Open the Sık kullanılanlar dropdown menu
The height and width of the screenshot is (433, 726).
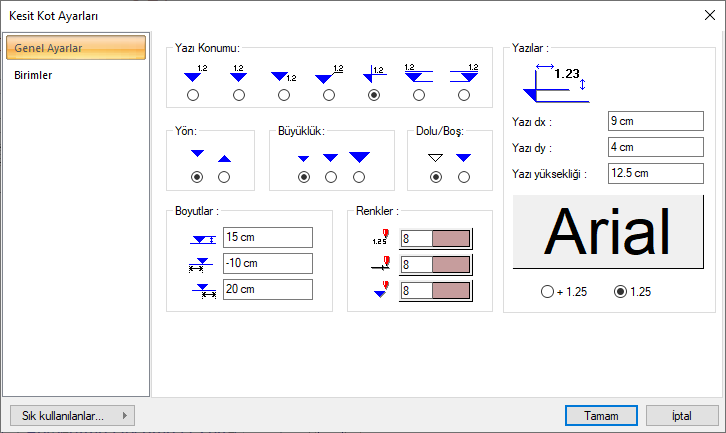click(71, 415)
